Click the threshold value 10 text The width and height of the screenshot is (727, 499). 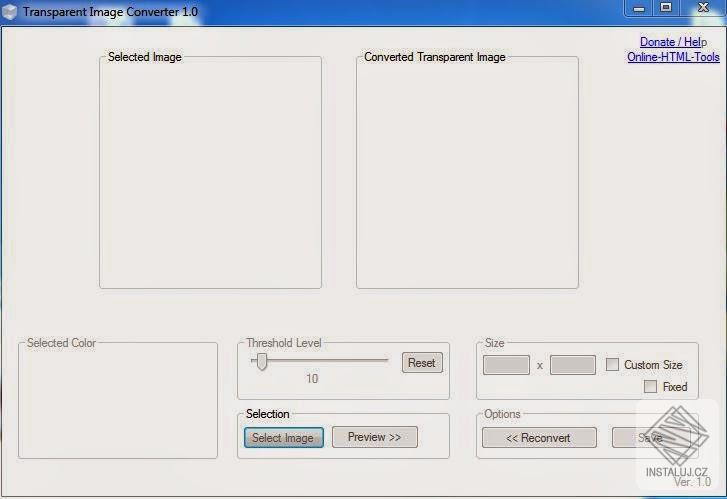coord(312,379)
